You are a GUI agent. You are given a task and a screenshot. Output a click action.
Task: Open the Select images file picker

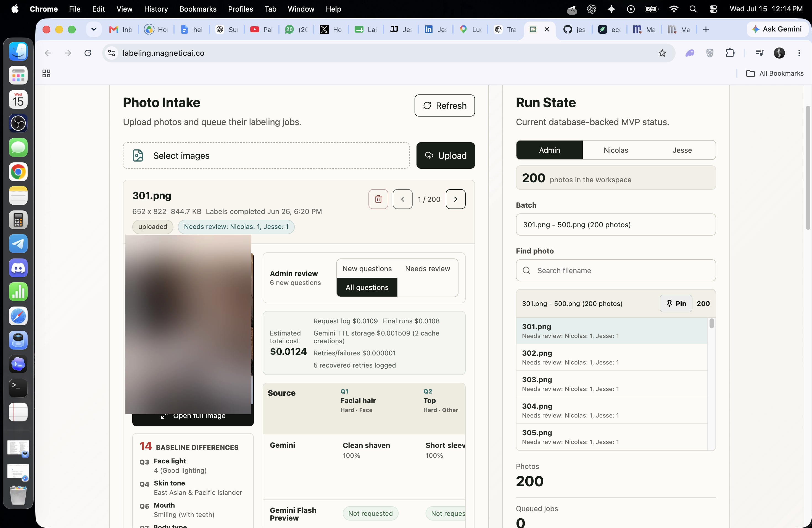tap(266, 155)
